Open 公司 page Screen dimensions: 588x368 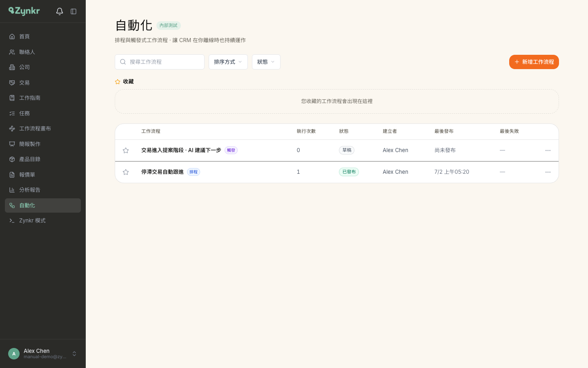[43, 67]
